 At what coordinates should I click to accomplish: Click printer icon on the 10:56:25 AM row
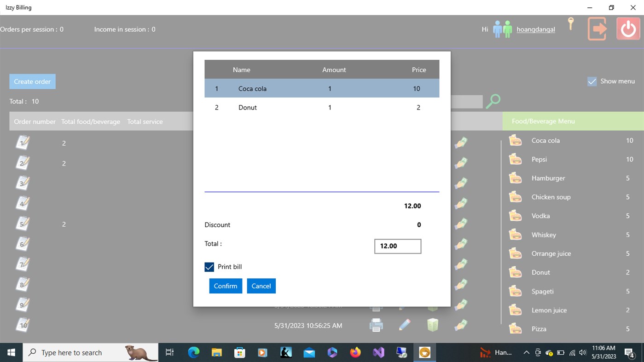pos(377,325)
